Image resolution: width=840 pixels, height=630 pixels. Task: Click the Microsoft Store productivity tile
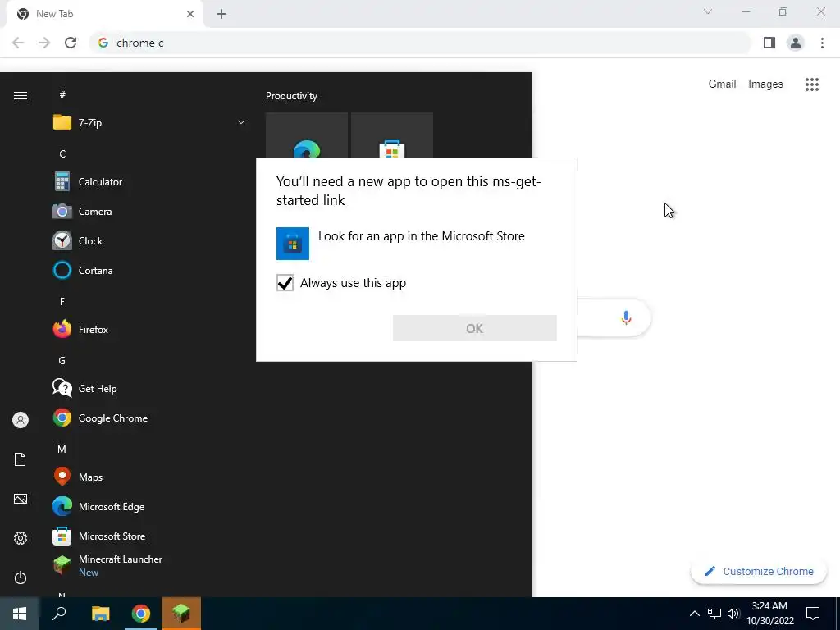coord(391,135)
